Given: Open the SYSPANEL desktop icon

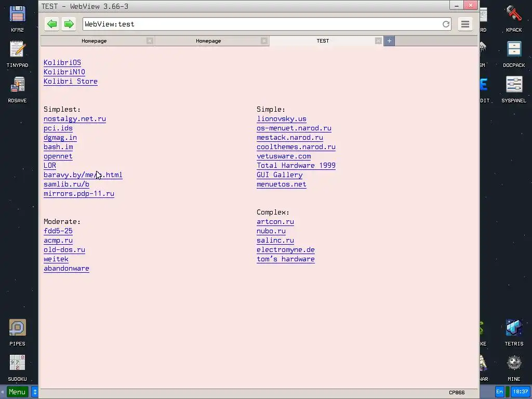Looking at the screenshot, I should (x=514, y=89).
